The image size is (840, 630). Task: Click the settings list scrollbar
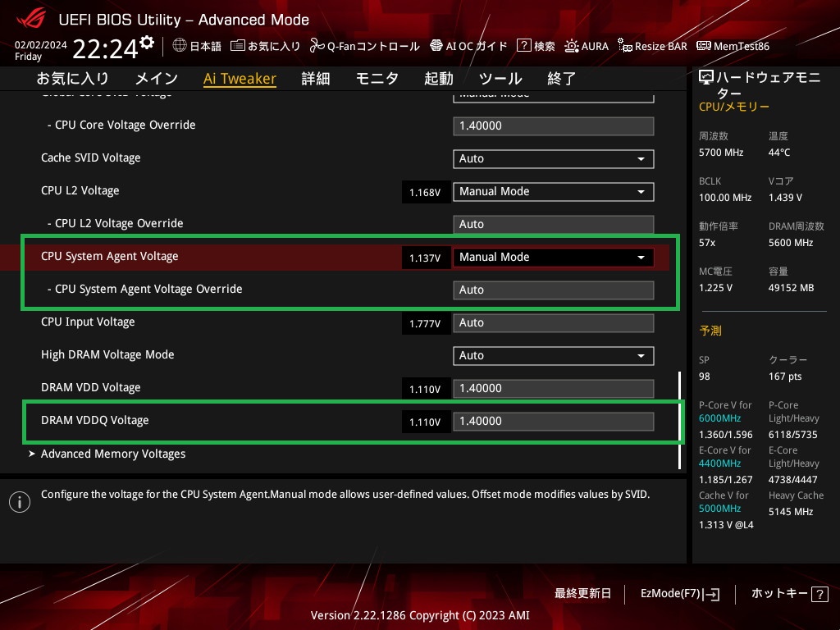(x=680, y=421)
